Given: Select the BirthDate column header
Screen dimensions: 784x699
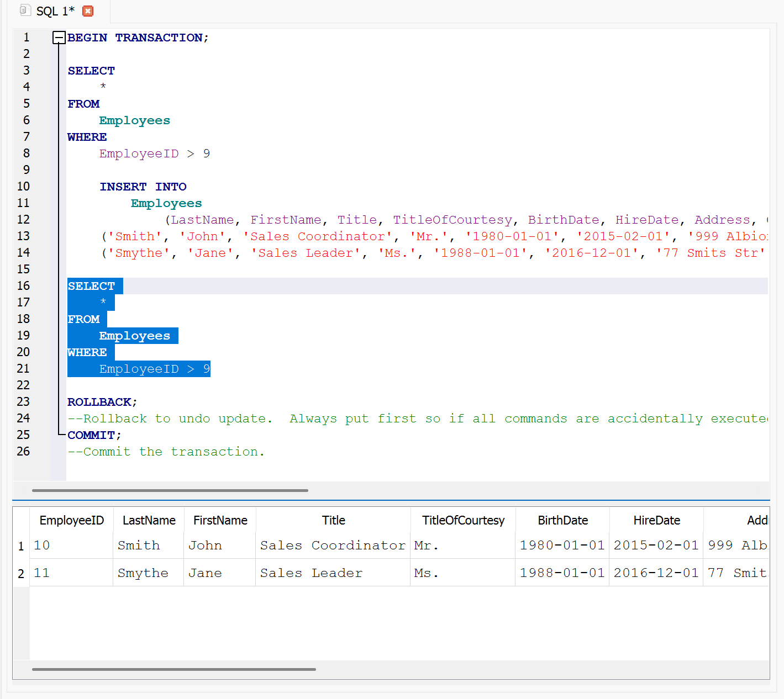Looking at the screenshot, I should [x=562, y=520].
